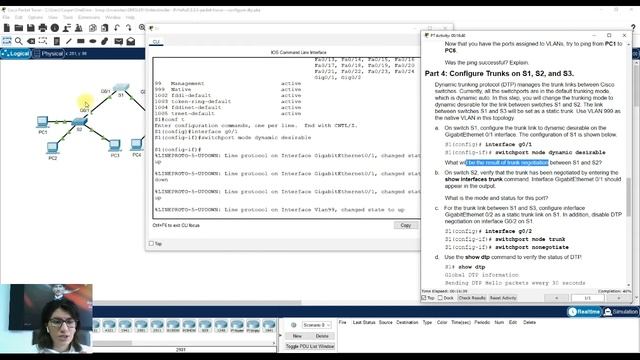The height and width of the screenshot is (360, 640).
Task: Select the CLI tab in switch window
Action: 156,42
